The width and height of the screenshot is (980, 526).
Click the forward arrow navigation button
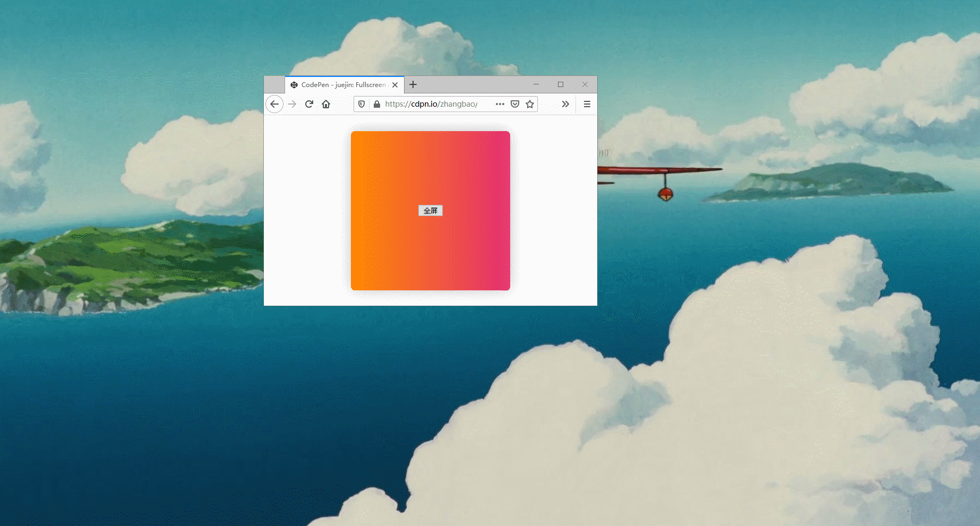[x=292, y=104]
